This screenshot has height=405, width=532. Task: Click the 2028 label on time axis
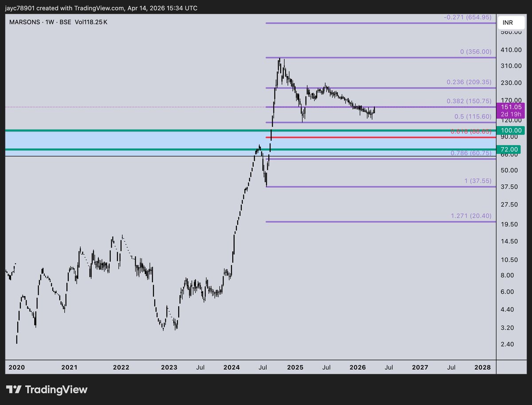click(483, 367)
